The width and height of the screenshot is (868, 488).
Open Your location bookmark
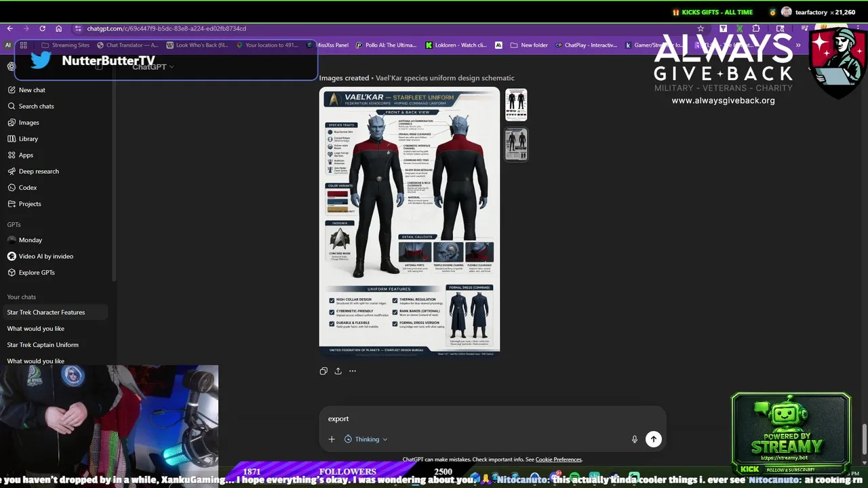coord(267,45)
